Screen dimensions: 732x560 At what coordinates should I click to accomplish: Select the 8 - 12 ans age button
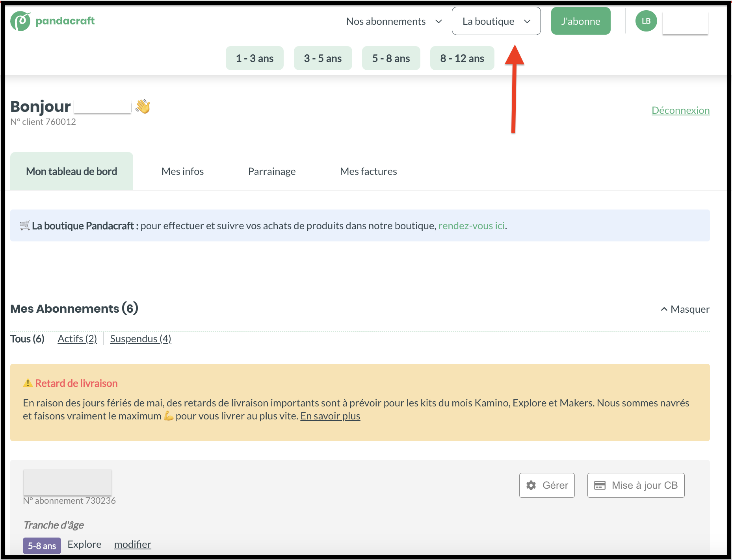462,58
